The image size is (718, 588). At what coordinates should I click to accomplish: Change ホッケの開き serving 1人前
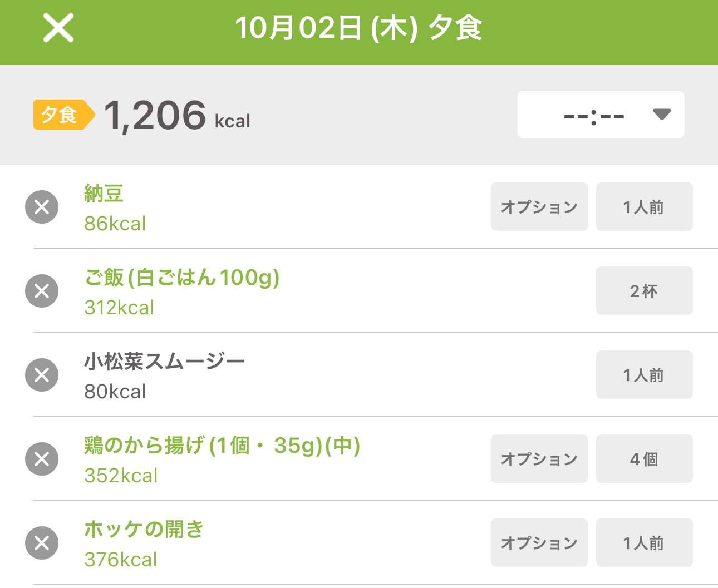pos(644,543)
